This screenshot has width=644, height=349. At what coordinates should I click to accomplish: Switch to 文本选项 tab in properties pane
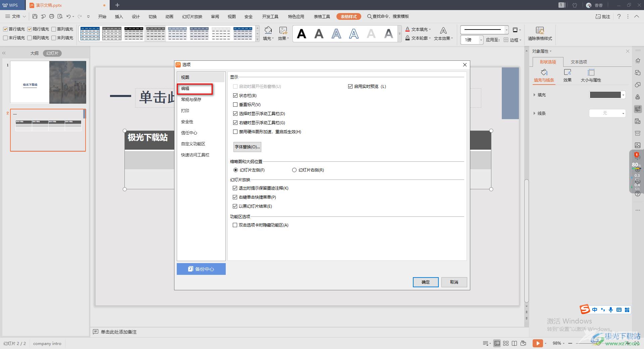click(579, 62)
